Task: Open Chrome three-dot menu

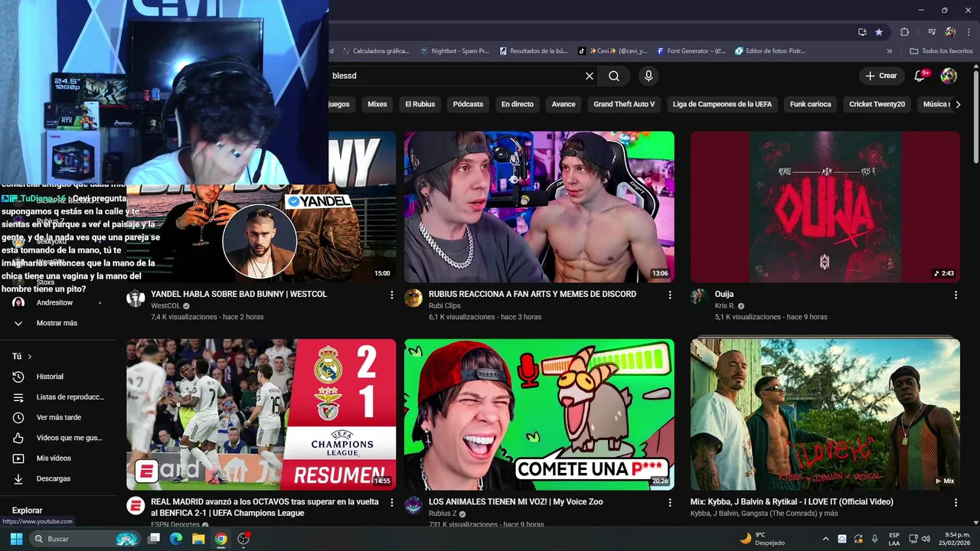Action: click(x=968, y=32)
